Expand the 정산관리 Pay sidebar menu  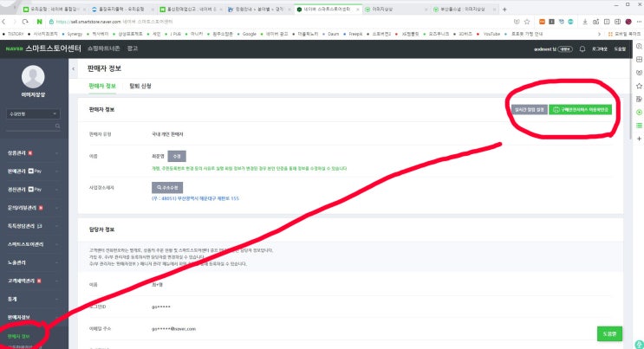point(34,190)
